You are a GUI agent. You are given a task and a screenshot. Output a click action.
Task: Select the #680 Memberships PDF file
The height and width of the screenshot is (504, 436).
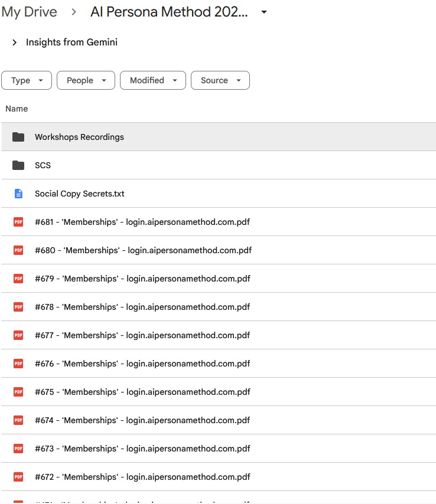tap(143, 250)
